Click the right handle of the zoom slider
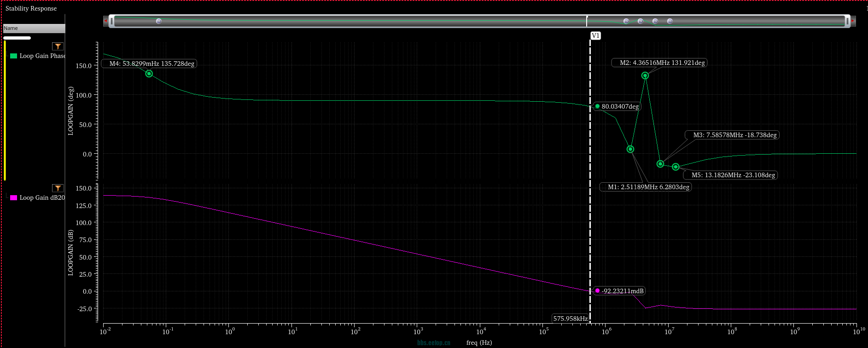 (x=847, y=21)
